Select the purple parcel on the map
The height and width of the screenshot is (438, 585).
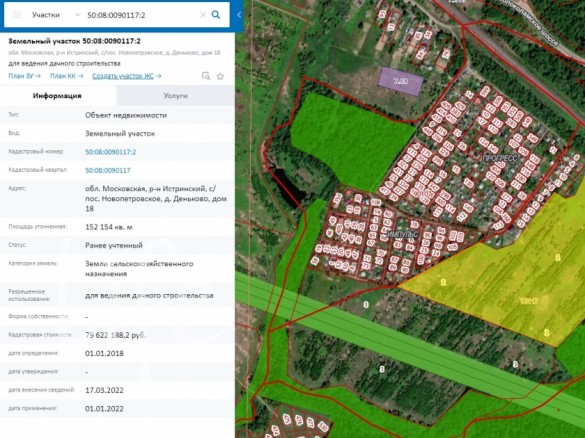coord(401,81)
